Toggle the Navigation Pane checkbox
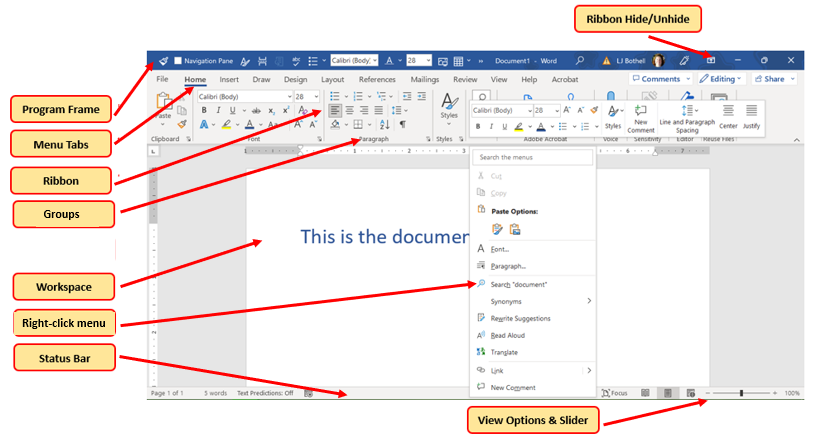 [178, 61]
